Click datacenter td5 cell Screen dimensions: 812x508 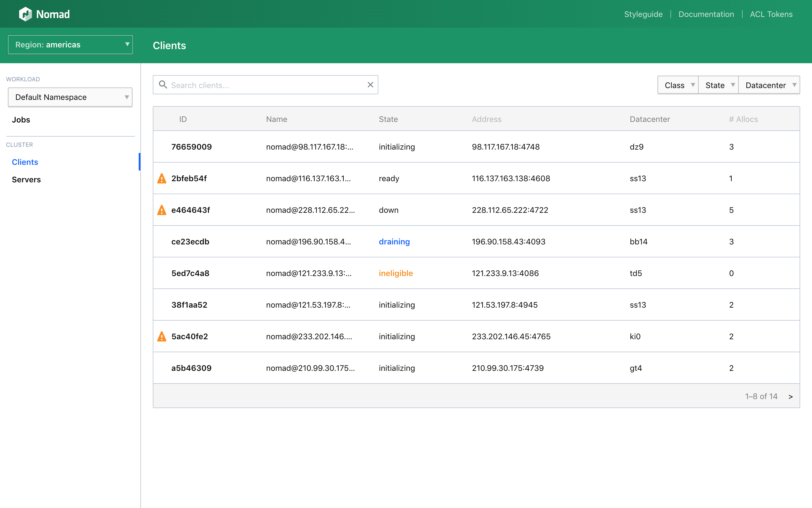click(636, 273)
